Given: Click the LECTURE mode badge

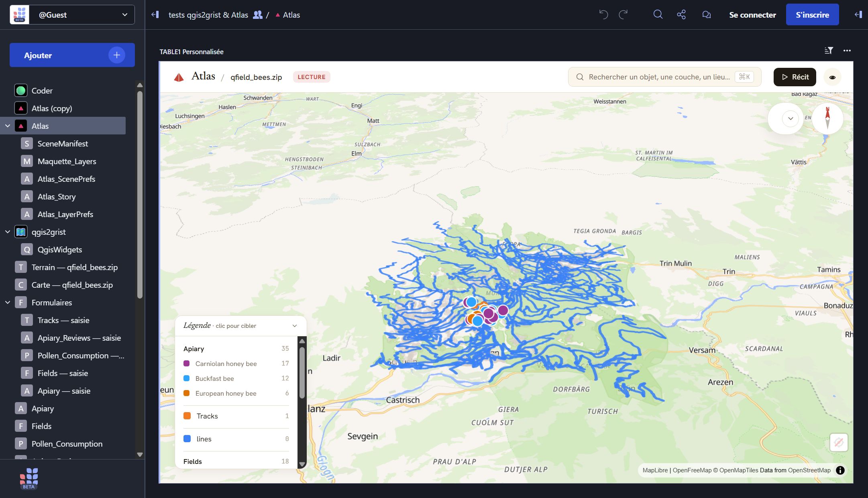Looking at the screenshot, I should tap(312, 77).
